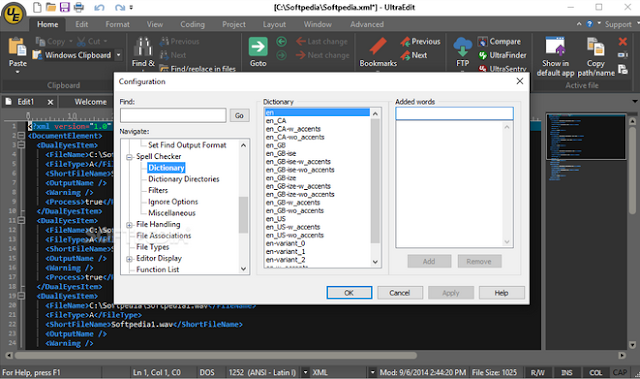Image resolution: width=640 pixels, height=379 pixels.
Task: Click the OK button in Configuration
Action: [349, 293]
